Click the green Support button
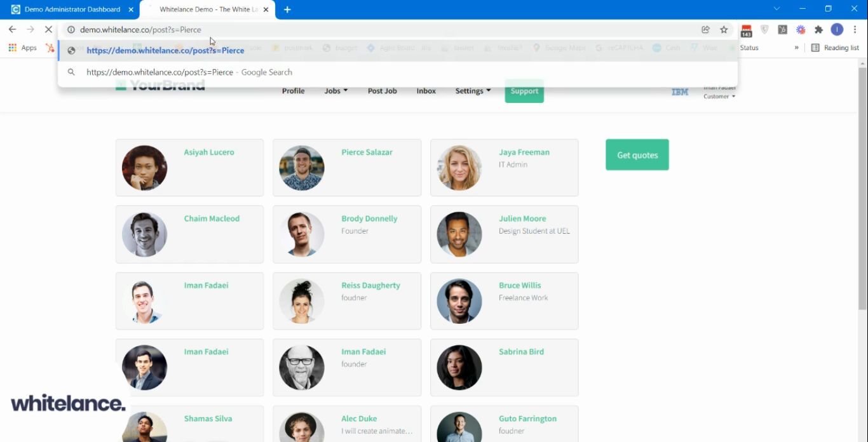868x442 pixels. coord(524,91)
